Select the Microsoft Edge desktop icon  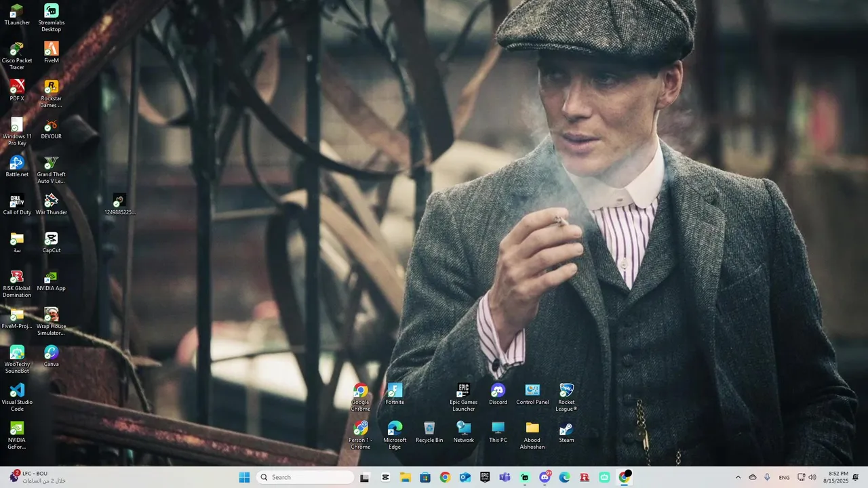pyautogui.click(x=395, y=435)
